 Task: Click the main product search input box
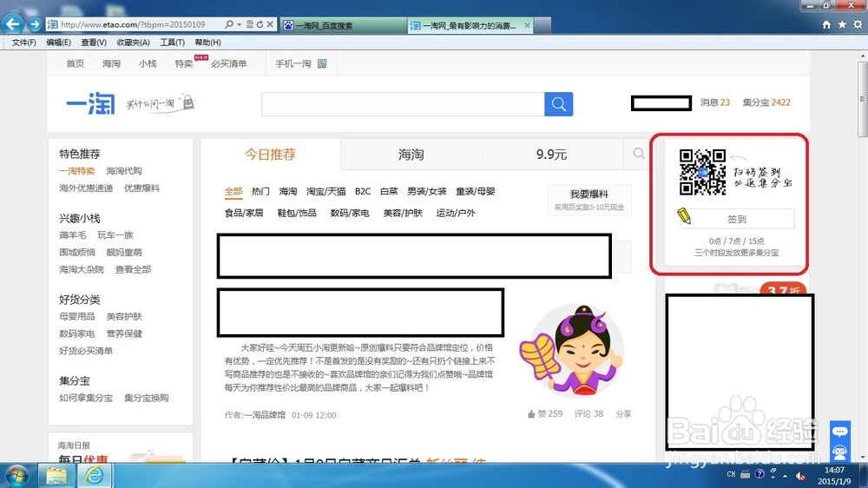point(403,104)
